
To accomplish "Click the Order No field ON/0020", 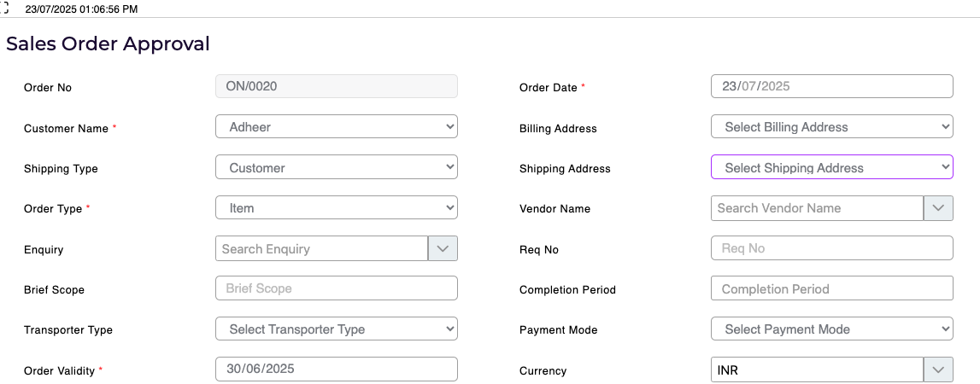I will coord(337,86).
